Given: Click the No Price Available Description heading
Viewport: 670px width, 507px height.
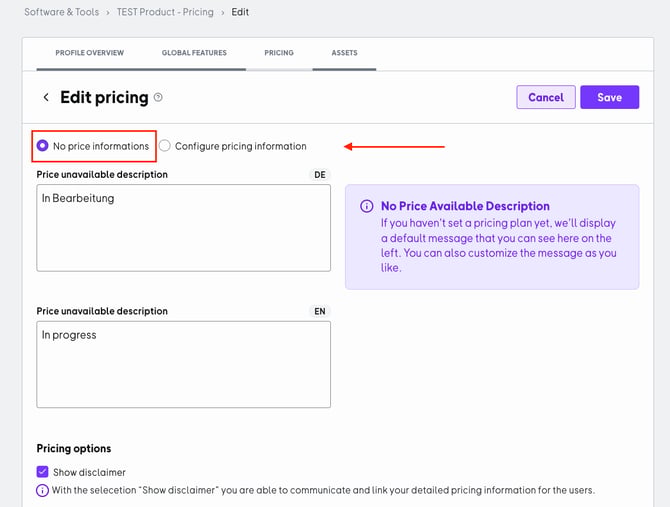Looking at the screenshot, I should (465, 206).
